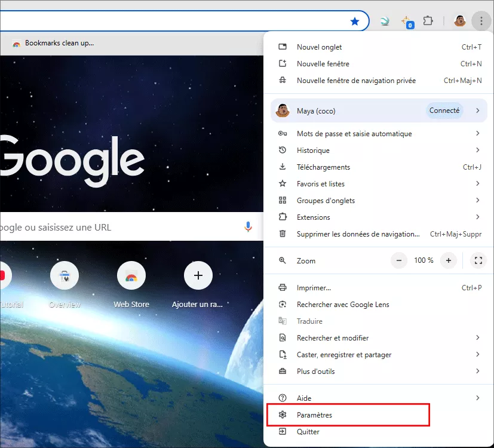Click the Connecté status badge
The image size is (494, 448).
[x=444, y=111]
